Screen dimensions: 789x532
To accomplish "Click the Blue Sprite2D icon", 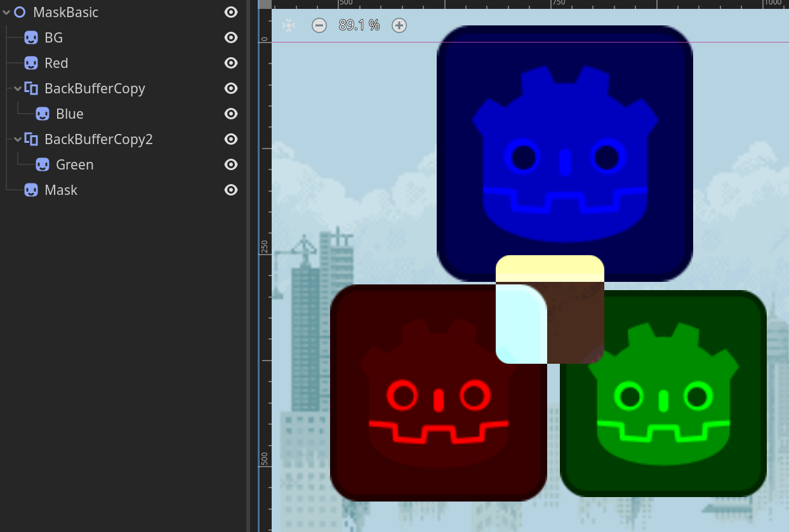I will (43, 114).
